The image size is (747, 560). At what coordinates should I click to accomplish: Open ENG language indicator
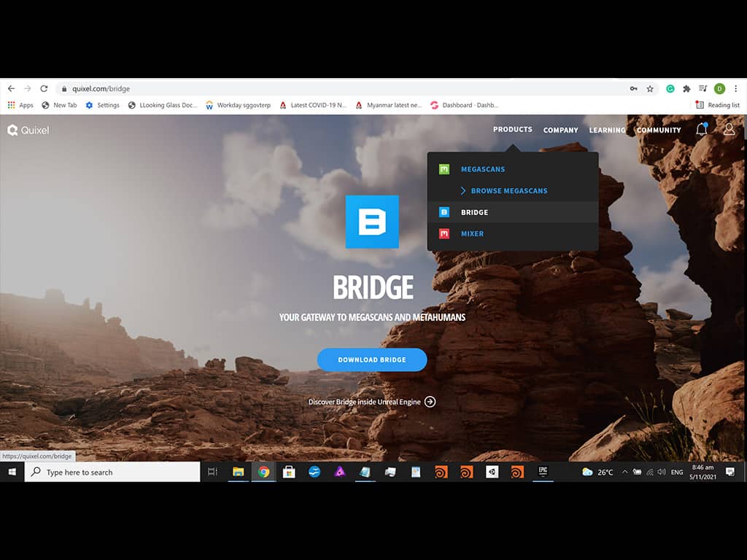[676, 472]
